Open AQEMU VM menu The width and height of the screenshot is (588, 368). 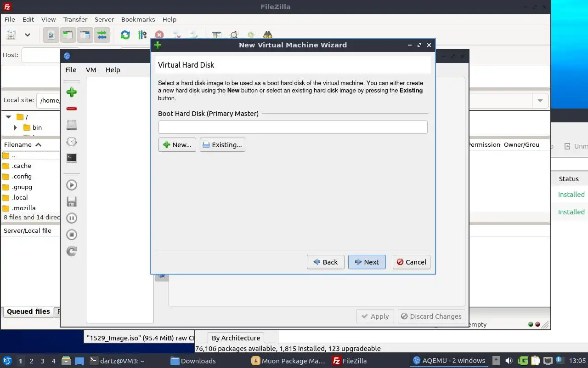tap(91, 70)
